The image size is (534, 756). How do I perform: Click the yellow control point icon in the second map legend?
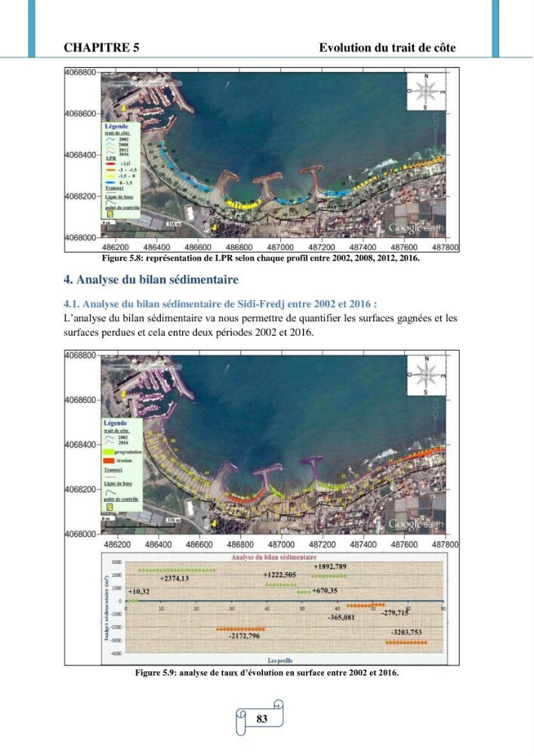(109, 507)
